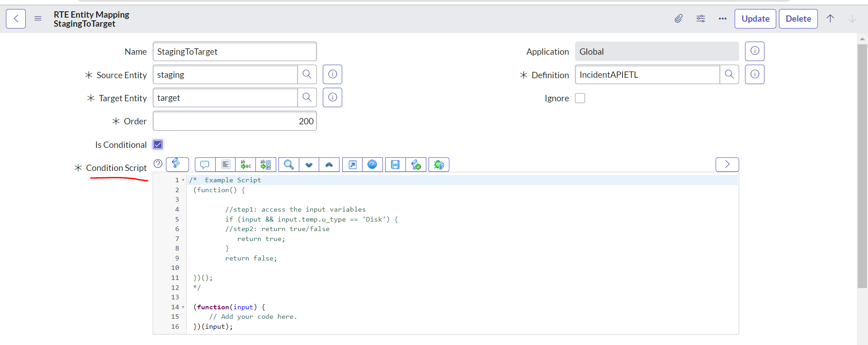Open attachments with the paperclip icon
868x345 pixels.
[679, 19]
